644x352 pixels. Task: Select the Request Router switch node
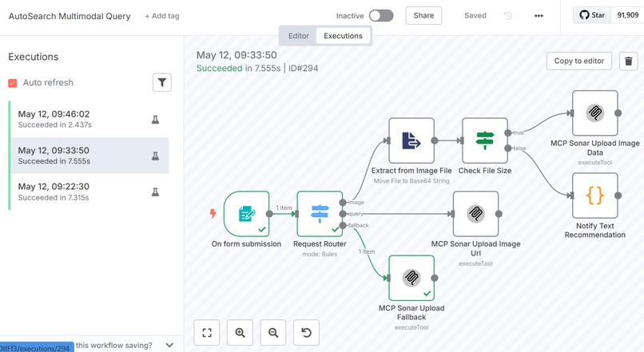tap(320, 214)
